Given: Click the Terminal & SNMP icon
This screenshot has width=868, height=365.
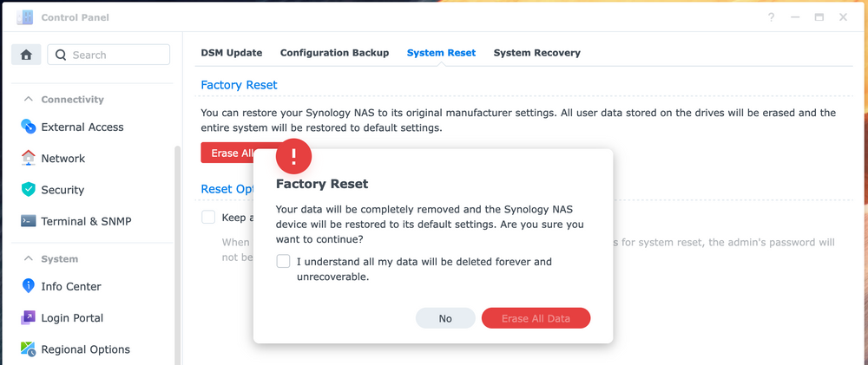Looking at the screenshot, I should pos(29,221).
